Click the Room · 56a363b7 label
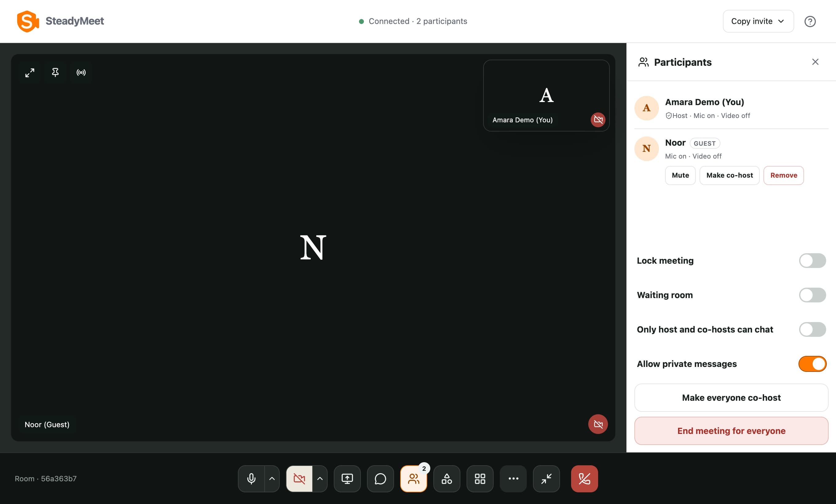Image resolution: width=836 pixels, height=504 pixels. pos(46,478)
